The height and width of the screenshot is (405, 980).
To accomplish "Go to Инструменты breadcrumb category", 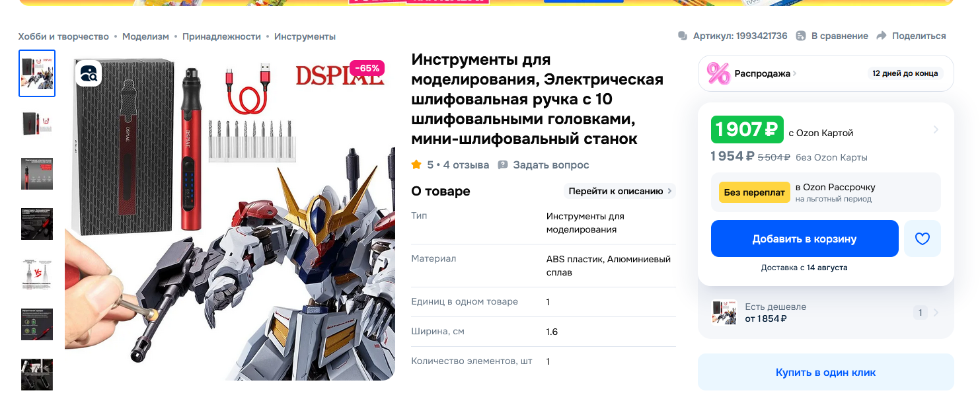I will click(x=305, y=36).
